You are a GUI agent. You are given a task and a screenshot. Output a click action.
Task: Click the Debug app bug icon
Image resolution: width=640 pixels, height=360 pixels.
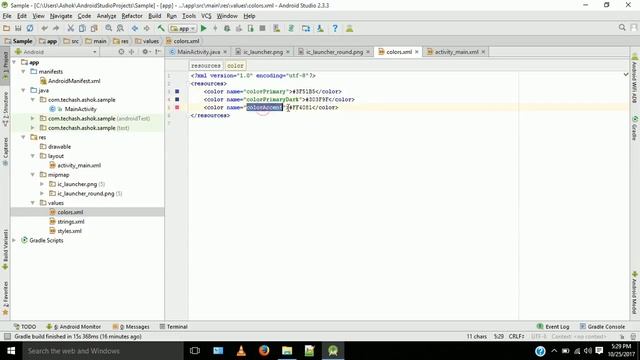click(x=227, y=28)
